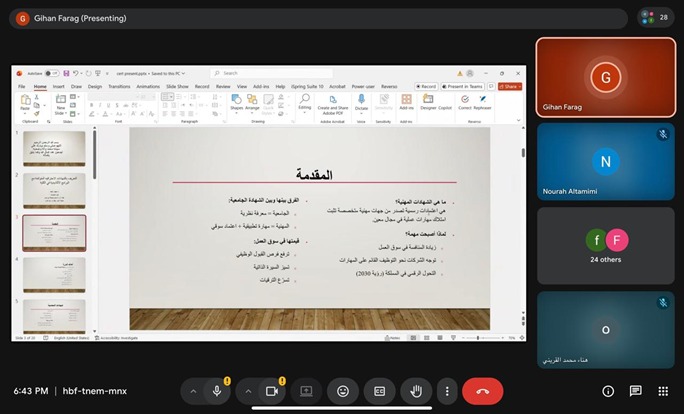Open the Shapes gallery
Image resolution: width=684 pixels, height=414 pixels.
pos(236,104)
